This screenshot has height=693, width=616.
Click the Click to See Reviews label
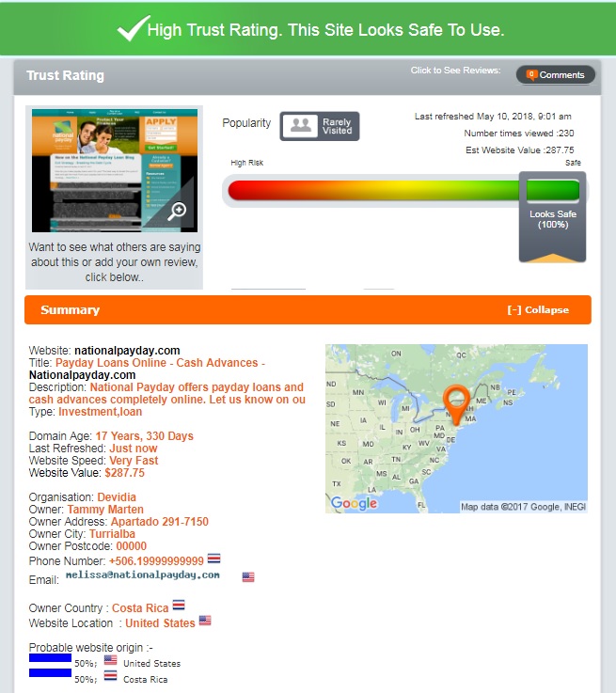pos(455,71)
